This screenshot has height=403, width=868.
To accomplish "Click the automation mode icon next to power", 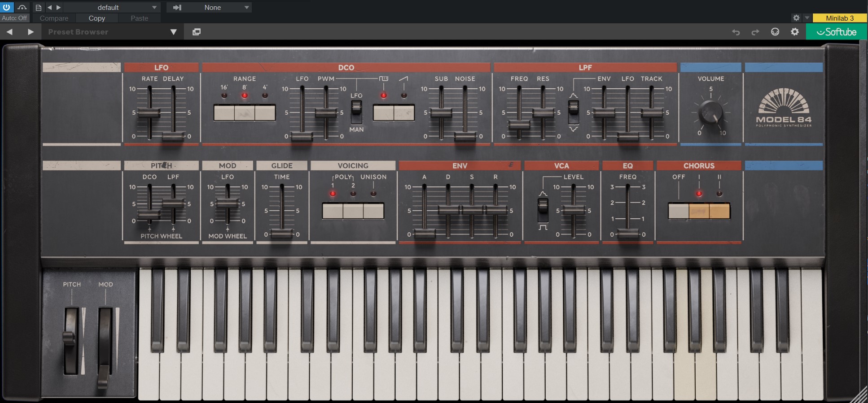I will tap(22, 7).
